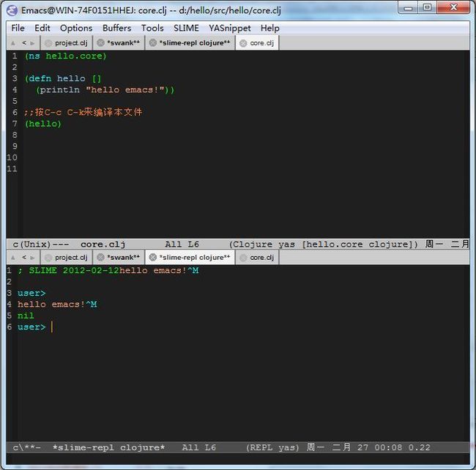Screen dimensions: 476x470
Task: Close core.clj via its tab icon, lower tabbar
Action: [x=243, y=258]
